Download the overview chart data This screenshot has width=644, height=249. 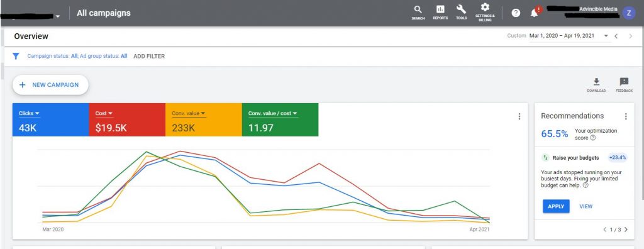596,85
